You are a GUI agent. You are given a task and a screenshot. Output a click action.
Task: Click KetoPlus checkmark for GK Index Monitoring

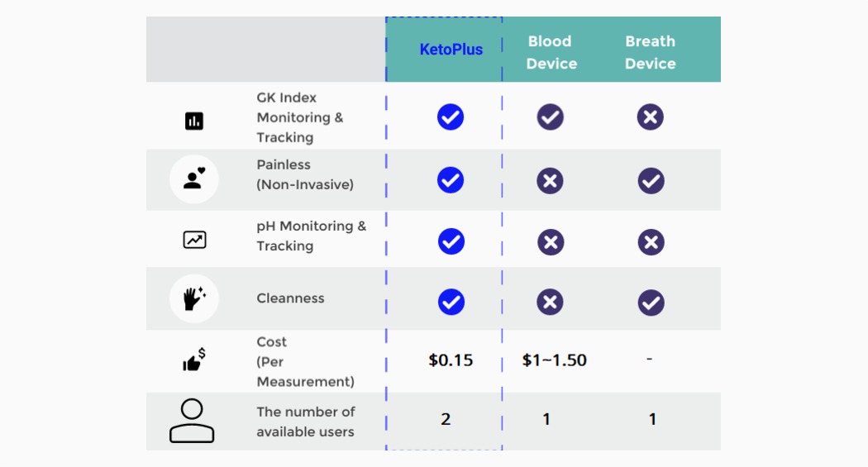coord(451,117)
